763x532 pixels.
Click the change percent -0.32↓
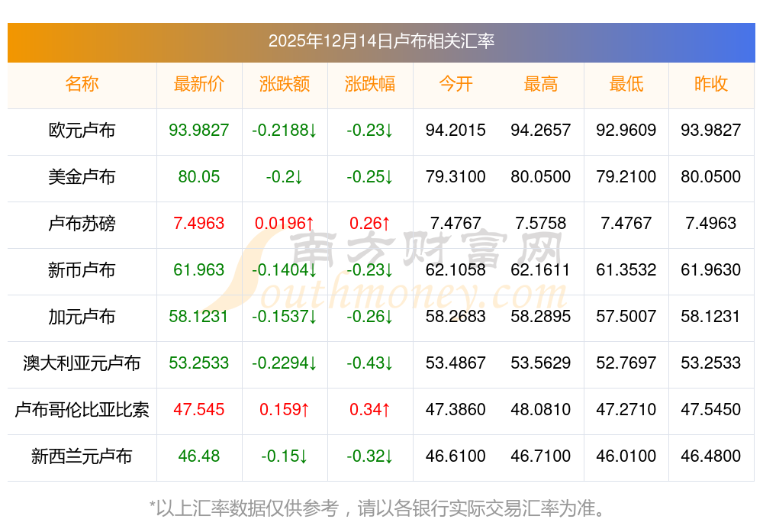[x=370, y=456]
